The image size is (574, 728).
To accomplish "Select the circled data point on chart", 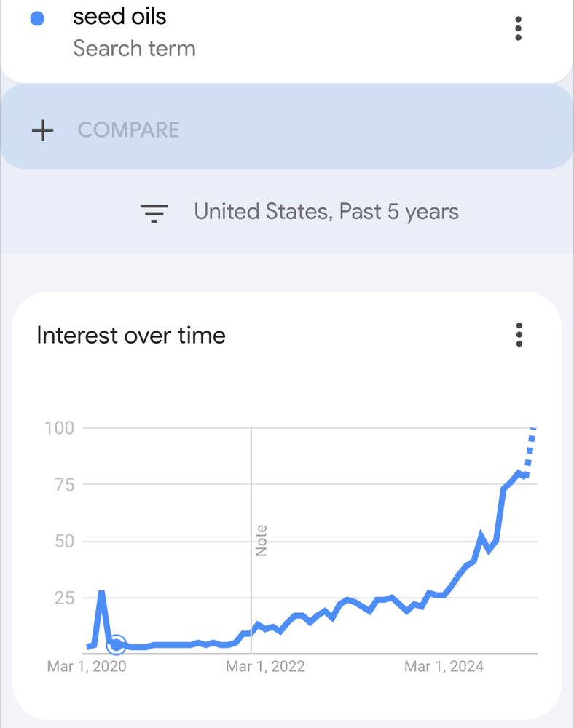I will tap(116, 644).
